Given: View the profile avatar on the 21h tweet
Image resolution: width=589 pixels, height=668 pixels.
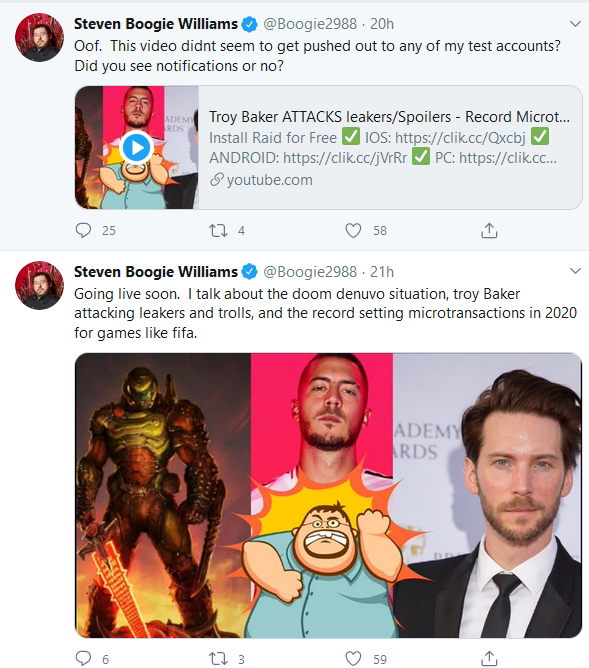Looking at the screenshot, I should tap(40, 285).
